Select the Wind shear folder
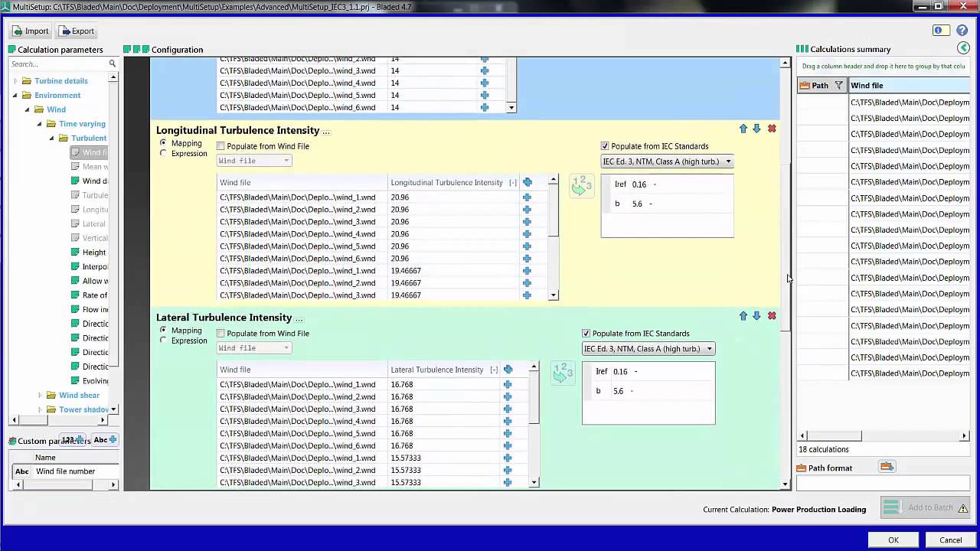This screenshot has height=551, width=980. click(79, 396)
